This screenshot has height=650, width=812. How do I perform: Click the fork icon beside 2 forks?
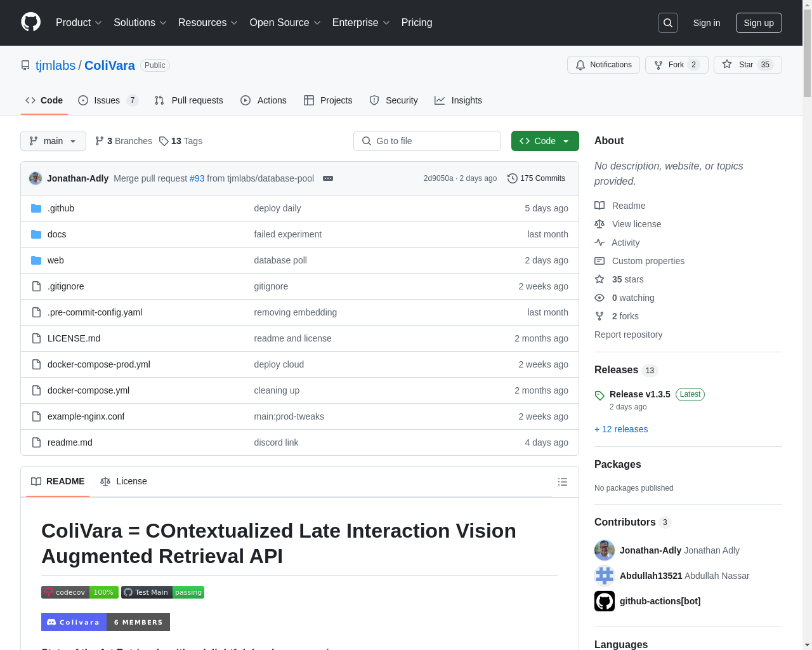click(x=599, y=316)
